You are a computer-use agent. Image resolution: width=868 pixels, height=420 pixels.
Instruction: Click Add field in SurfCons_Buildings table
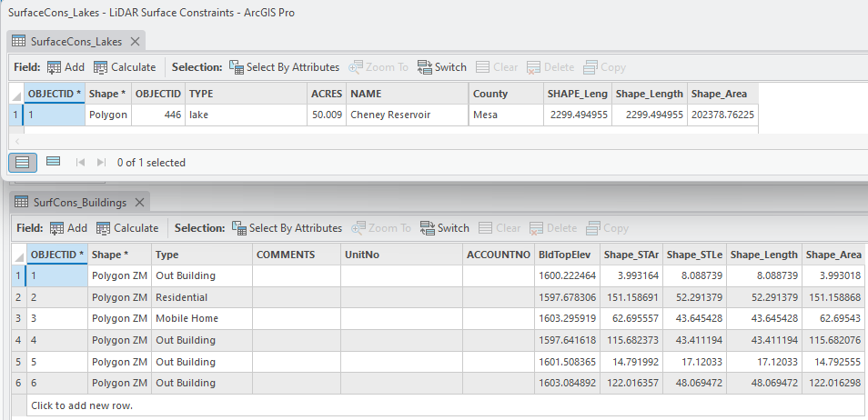[68, 228]
